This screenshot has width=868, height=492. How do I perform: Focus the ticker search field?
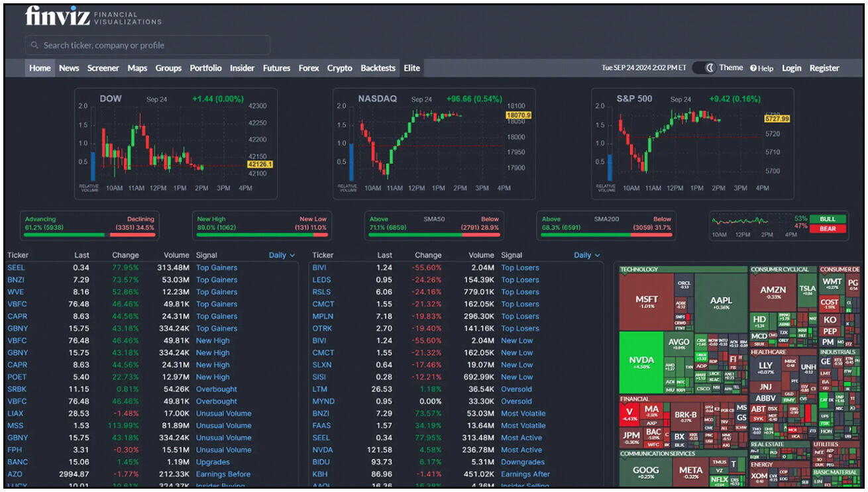click(148, 45)
